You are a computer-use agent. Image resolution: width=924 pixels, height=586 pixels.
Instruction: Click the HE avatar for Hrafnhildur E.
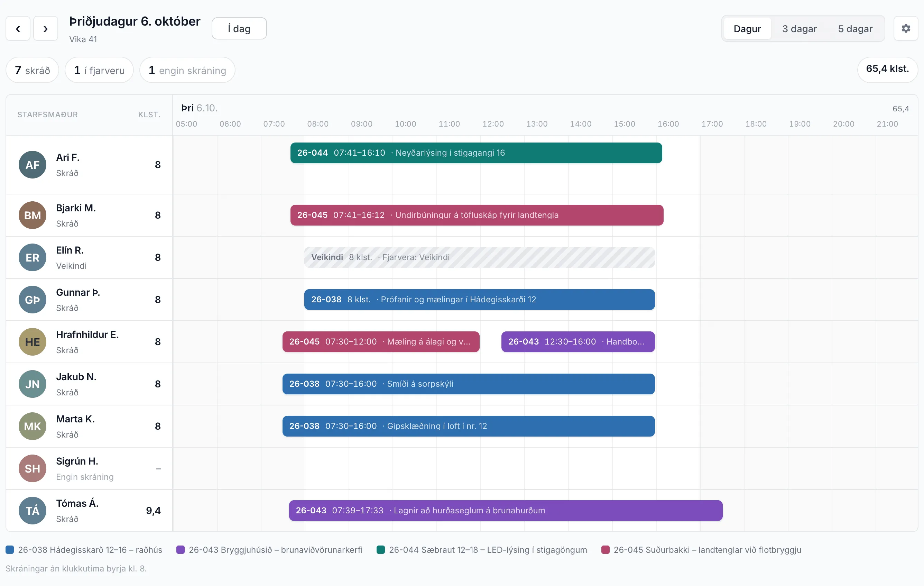[x=33, y=342]
